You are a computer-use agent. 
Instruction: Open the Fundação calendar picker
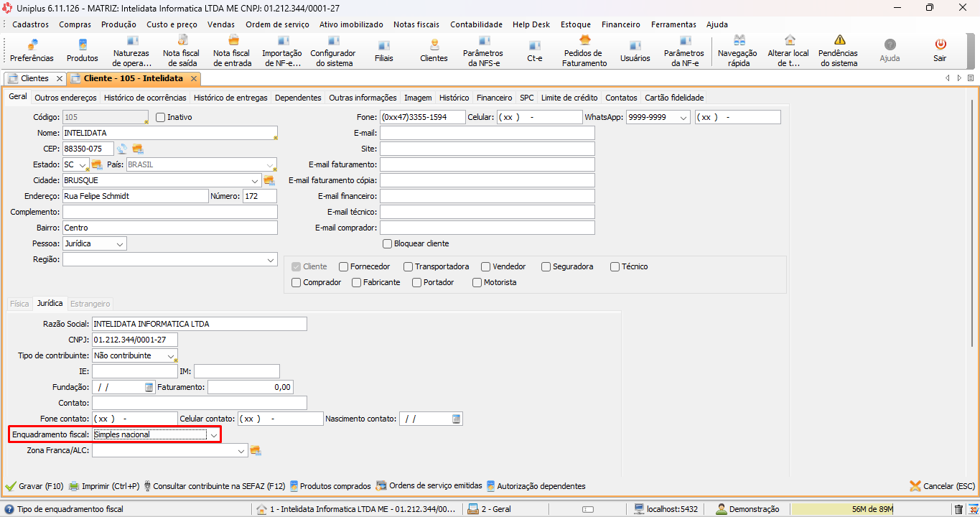[149, 387]
